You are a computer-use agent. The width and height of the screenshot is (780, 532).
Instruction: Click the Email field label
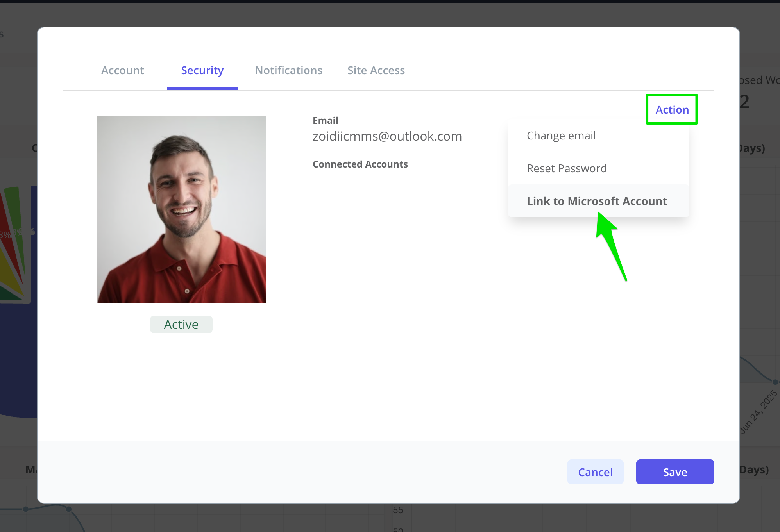click(x=325, y=120)
